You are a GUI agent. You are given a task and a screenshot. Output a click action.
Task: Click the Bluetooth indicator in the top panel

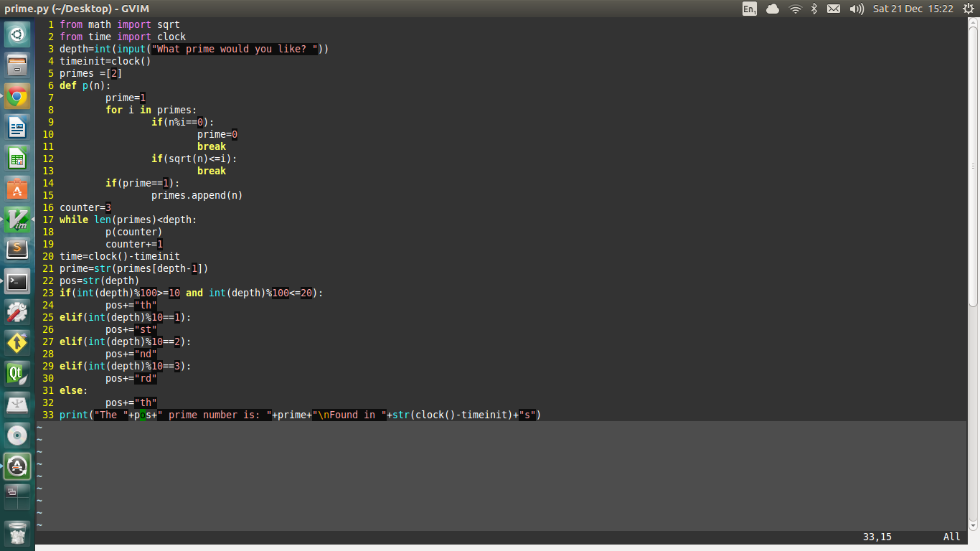click(x=814, y=9)
